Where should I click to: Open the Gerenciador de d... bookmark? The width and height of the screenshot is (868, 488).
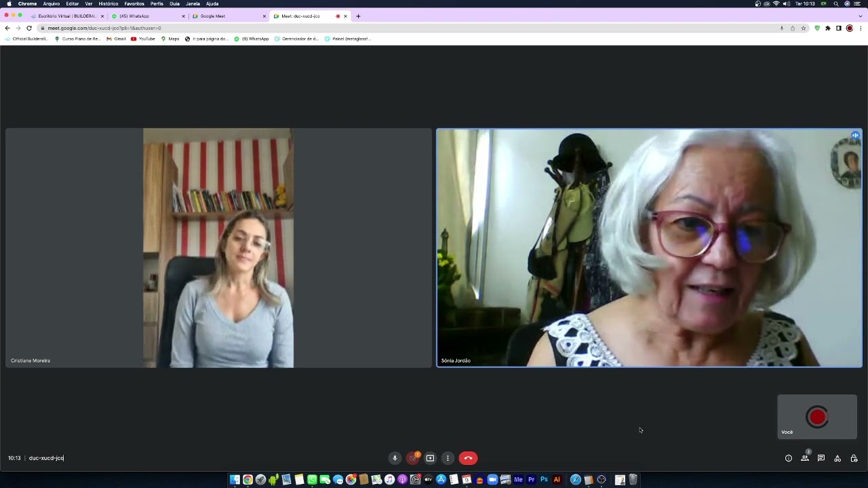pos(296,39)
